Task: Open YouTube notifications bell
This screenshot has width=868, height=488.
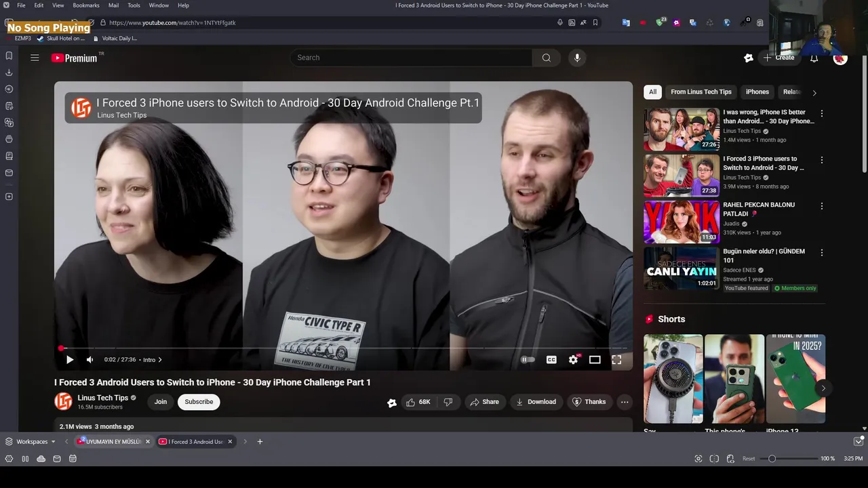Action: (x=814, y=58)
